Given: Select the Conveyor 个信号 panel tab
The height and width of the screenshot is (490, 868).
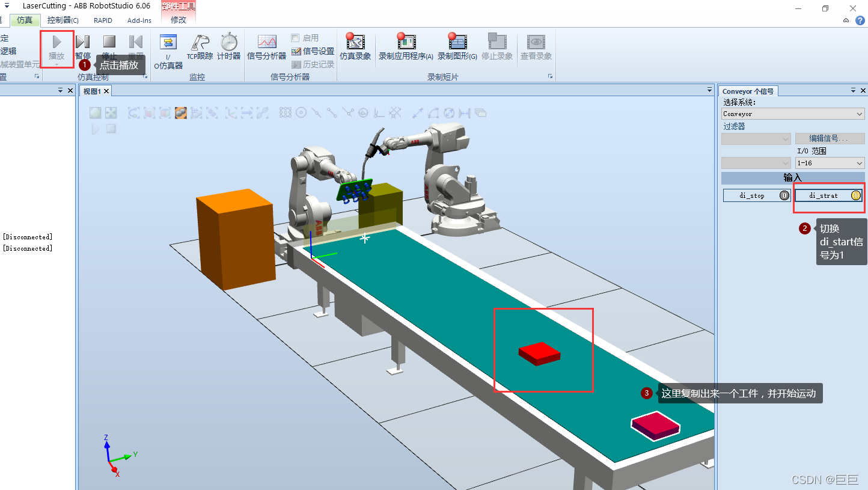Looking at the screenshot, I should (748, 91).
